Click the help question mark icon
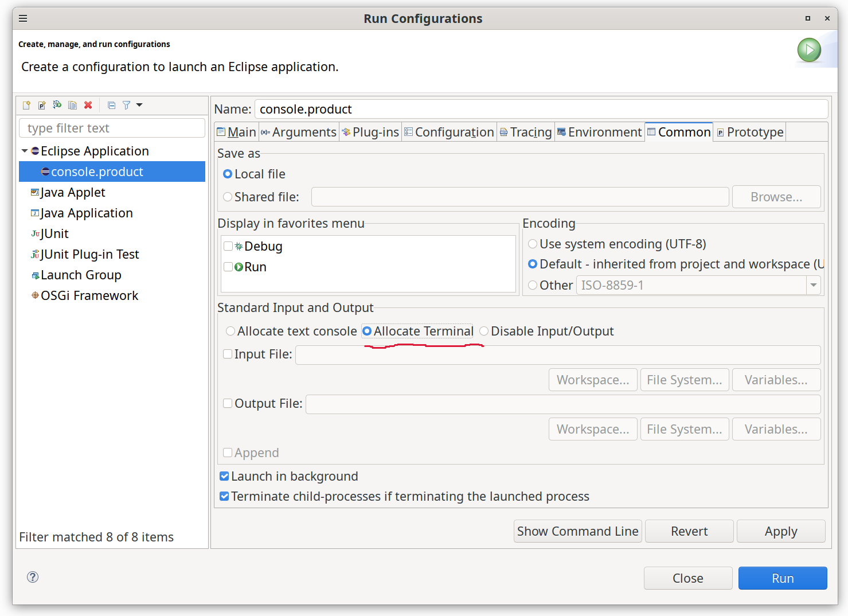Screen dimensions: 848x616 (x=33, y=577)
